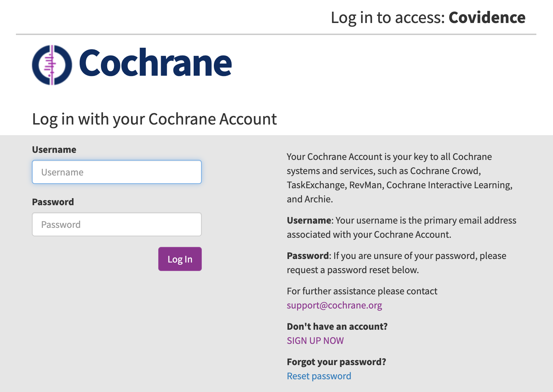This screenshot has width=553, height=392.
Task: Click the Cochrane wordmark text
Action: (x=155, y=63)
